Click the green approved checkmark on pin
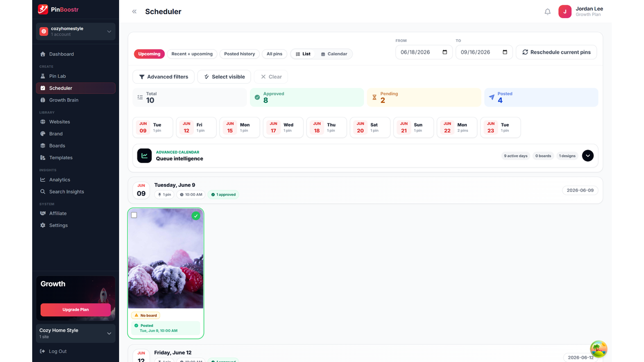The height and width of the screenshot is (362, 644). coord(196,216)
